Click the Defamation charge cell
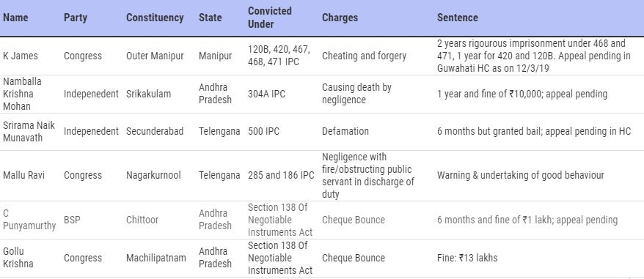Image resolution: width=644 pixels, height=279 pixels. pyautogui.click(x=345, y=131)
